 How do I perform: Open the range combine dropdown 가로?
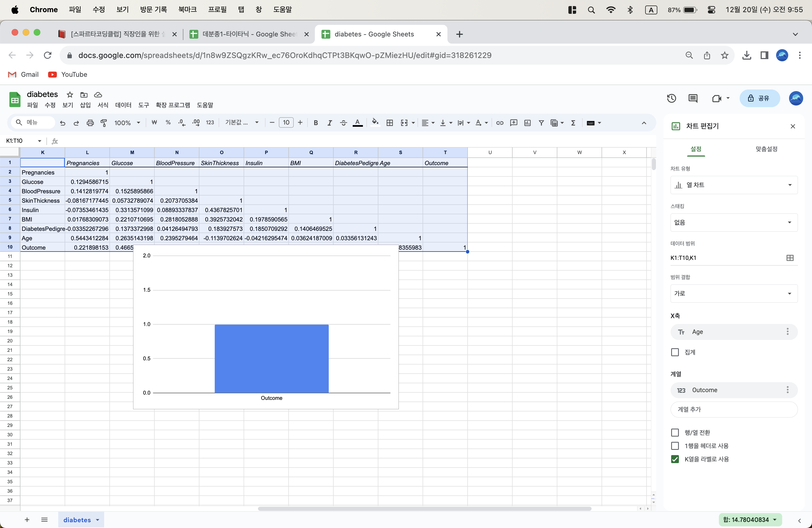[x=734, y=293]
